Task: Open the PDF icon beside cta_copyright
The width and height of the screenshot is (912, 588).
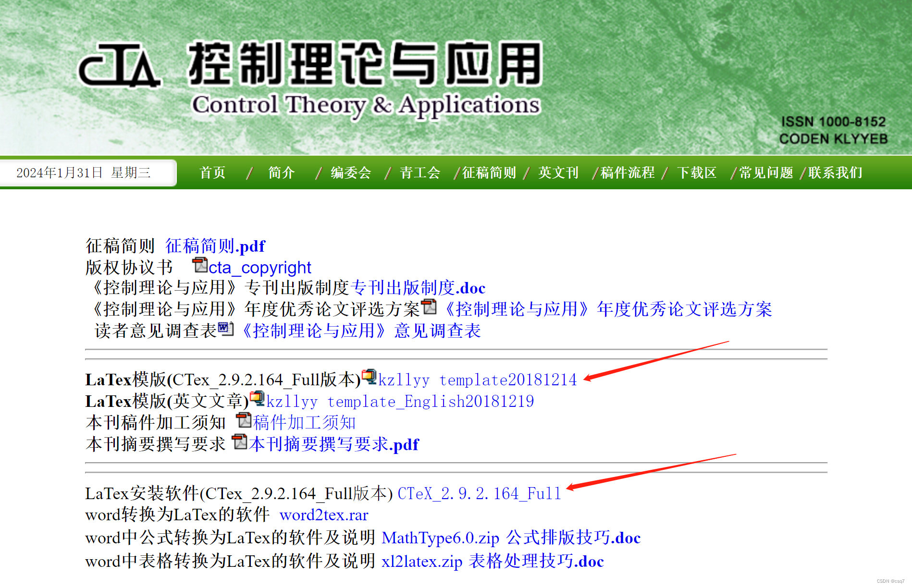Action: 200,266
